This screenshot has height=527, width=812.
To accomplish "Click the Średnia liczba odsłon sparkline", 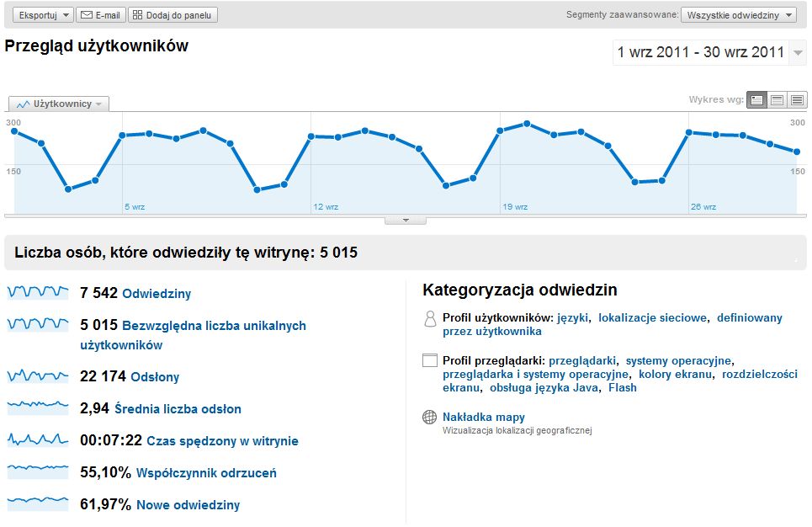I will [38, 407].
